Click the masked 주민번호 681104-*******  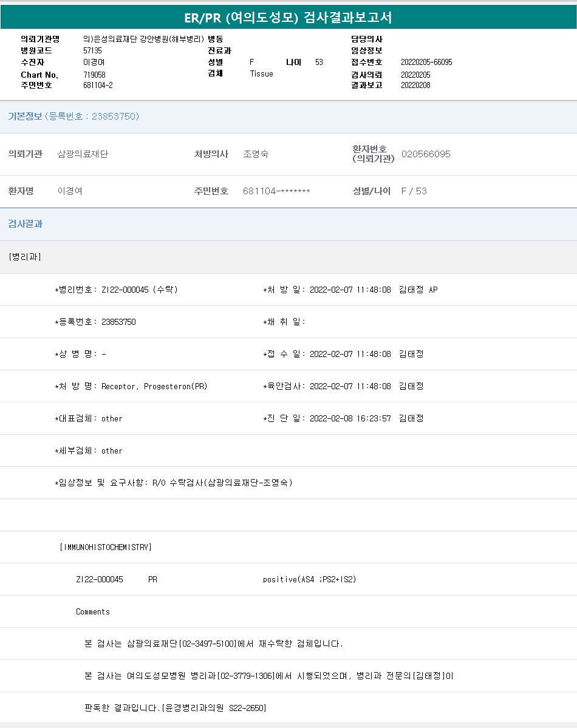click(x=276, y=191)
